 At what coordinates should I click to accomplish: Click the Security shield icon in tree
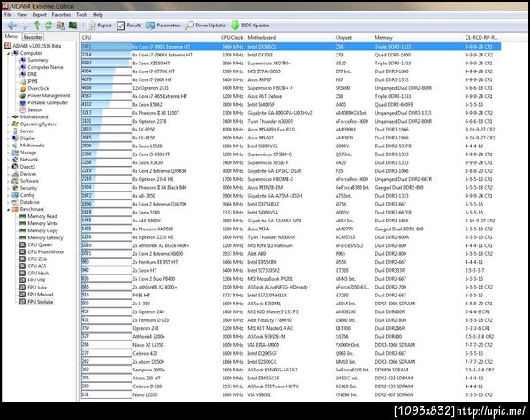click(15, 188)
